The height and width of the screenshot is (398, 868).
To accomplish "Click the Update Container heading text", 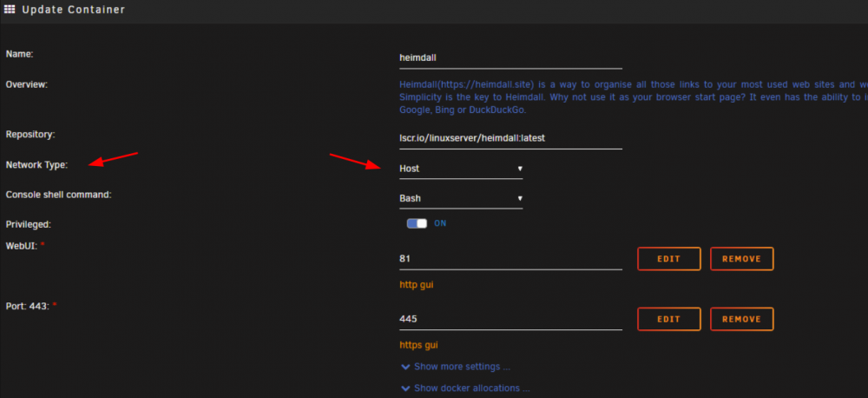I will click(74, 10).
